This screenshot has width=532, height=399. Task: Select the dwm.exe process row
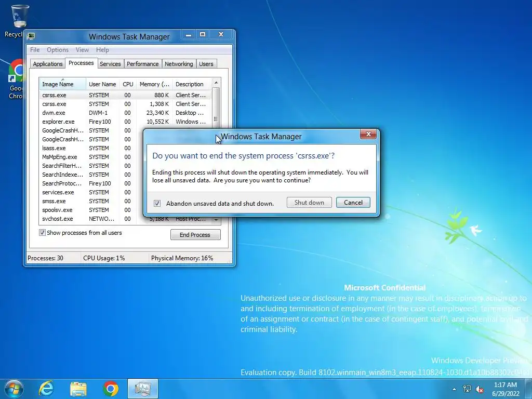[x=125, y=113]
